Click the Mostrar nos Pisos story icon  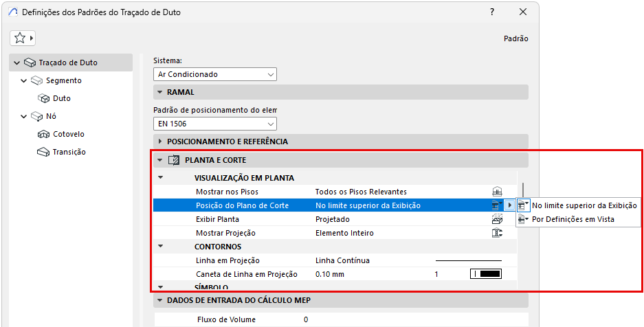tap(498, 192)
